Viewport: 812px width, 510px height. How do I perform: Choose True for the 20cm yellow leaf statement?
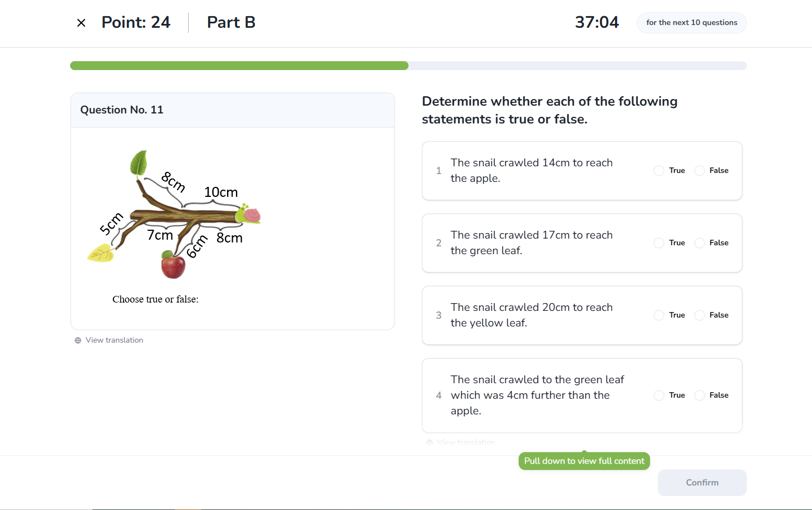coord(659,315)
